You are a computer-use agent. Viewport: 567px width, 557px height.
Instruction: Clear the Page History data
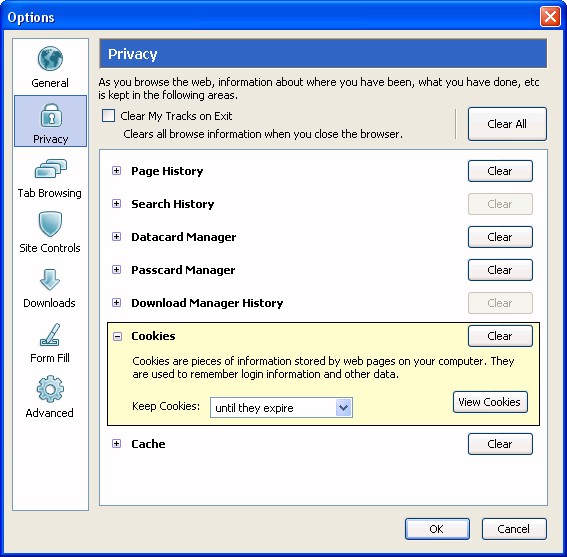tap(500, 171)
